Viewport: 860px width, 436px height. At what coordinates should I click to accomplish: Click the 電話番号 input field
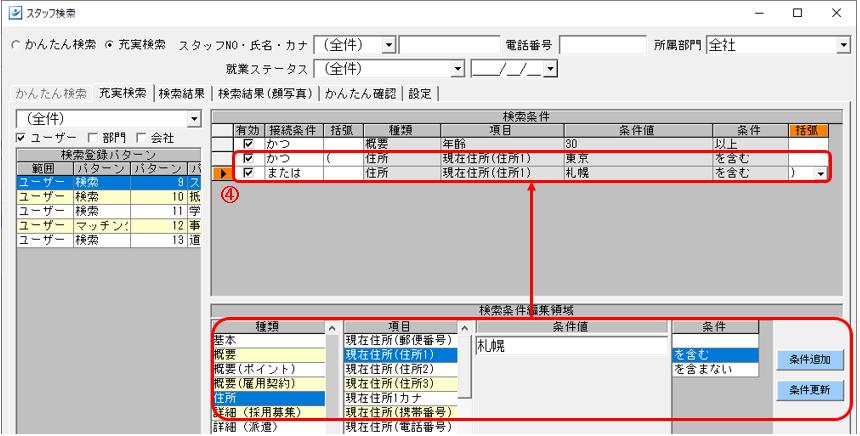click(602, 45)
